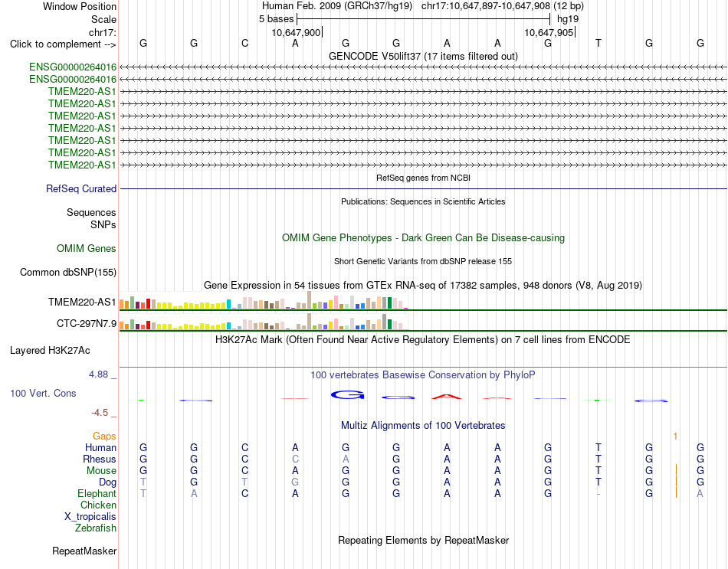Open 'Repeating Elements by RepeatMasker' track title
The width and height of the screenshot is (728, 569).
tap(423, 541)
